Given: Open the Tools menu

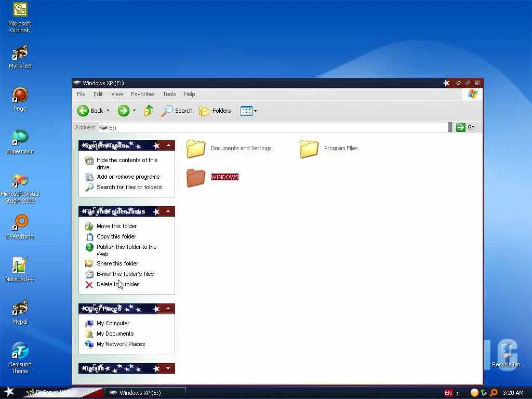Looking at the screenshot, I should pyautogui.click(x=169, y=94).
